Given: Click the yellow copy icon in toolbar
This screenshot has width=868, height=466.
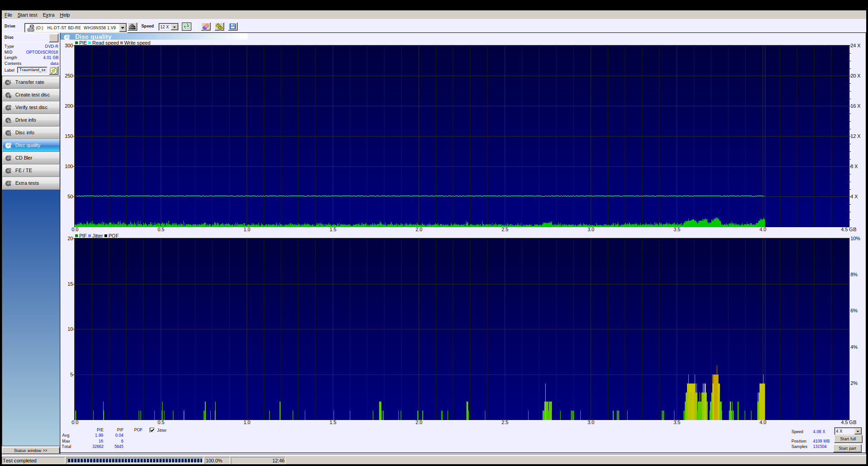Looking at the screenshot, I should pyautogui.click(x=219, y=27).
